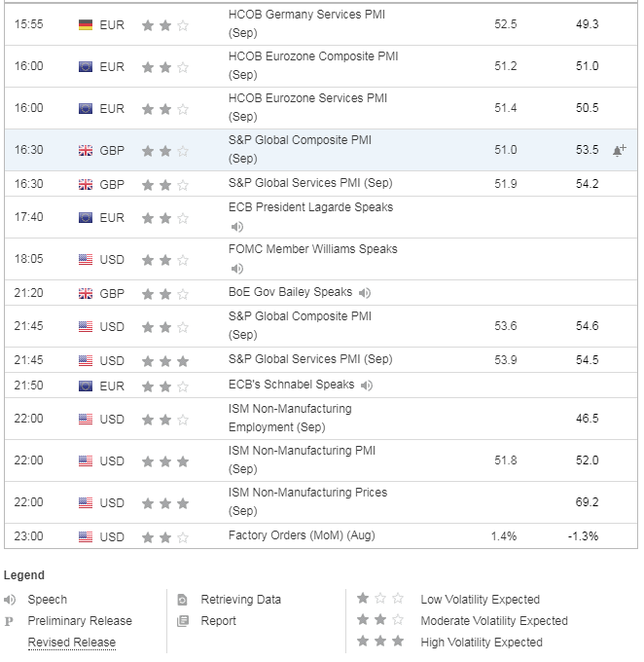Click the speaker icon beside BoE Gov Bailey Speaks
This screenshot has height=662, width=644.
[x=365, y=293]
